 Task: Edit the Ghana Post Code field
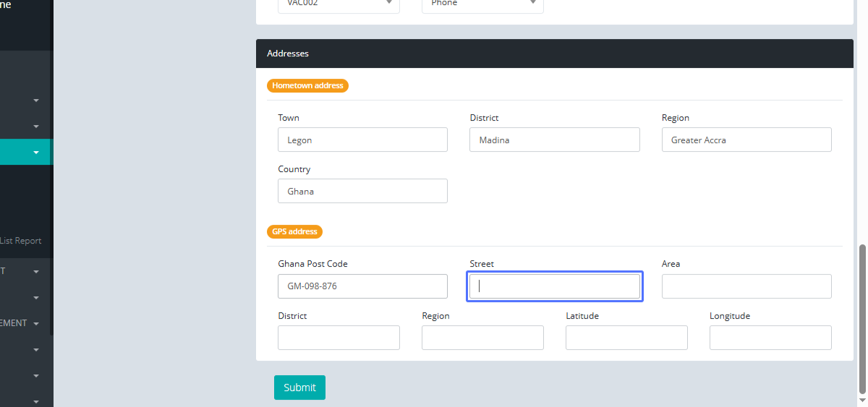[x=362, y=286]
